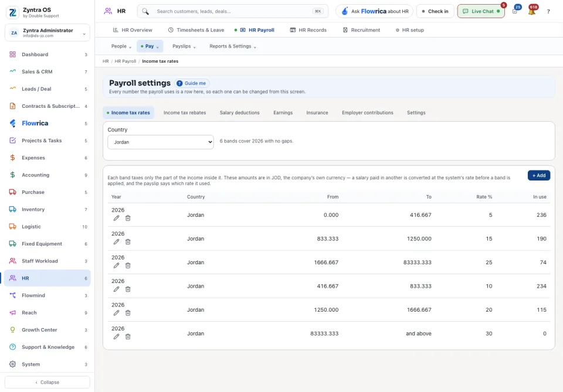
Task: Edit the 2026 band with rate 25
Action: (x=116, y=265)
